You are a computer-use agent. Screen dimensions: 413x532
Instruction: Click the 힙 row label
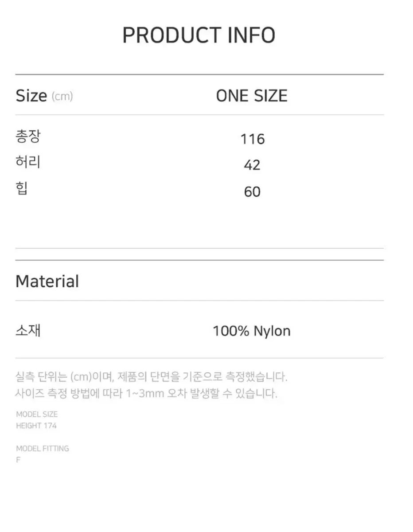(x=22, y=188)
